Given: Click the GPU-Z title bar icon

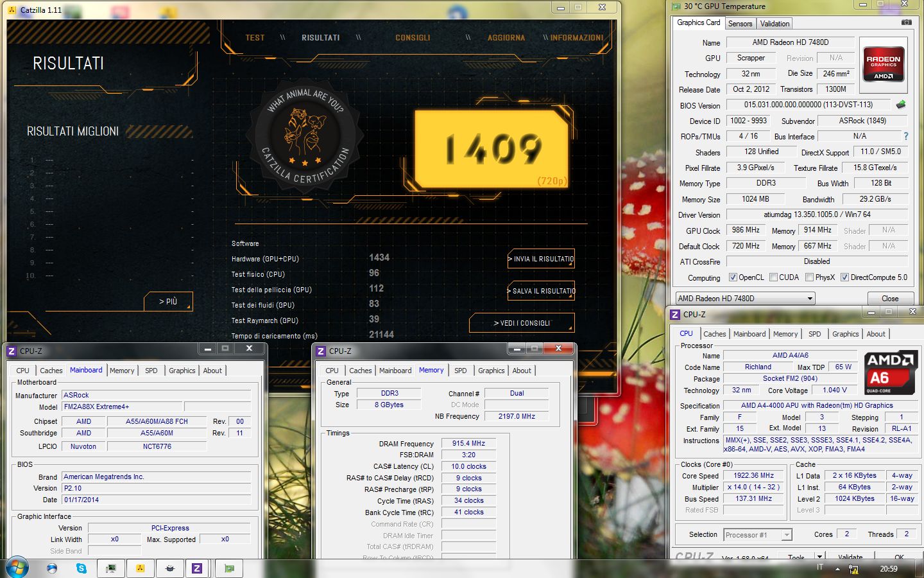Looking at the screenshot, I should pos(676,6).
